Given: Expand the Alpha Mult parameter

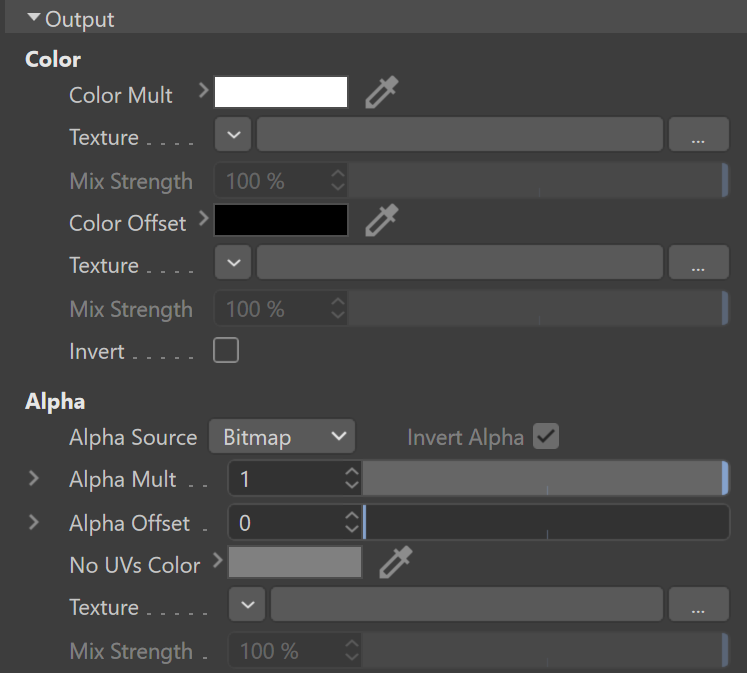Looking at the screenshot, I should click(x=33, y=478).
